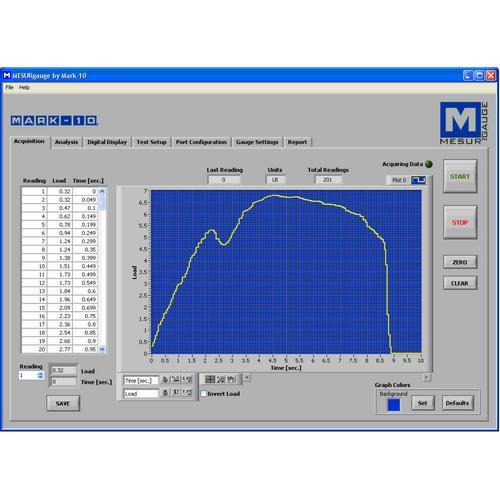Click the Time [sec.] axis name field
The width and height of the screenshot is (500, 500).
pos(141,380)
